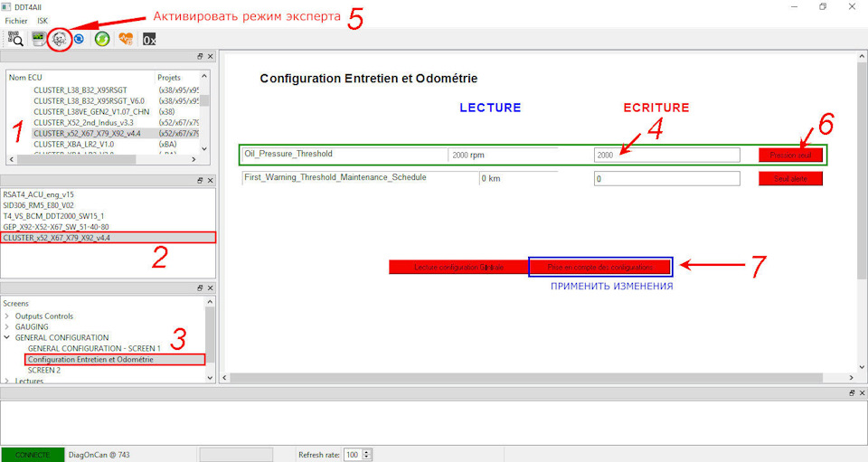Click ECU list horizontal scroll left arrow
Screen dimensions: 868x462
click(x=12, y=159)
